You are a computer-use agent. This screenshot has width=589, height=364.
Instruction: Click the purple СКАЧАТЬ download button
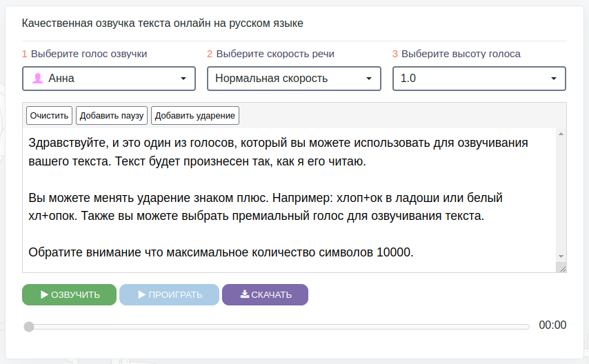[x=266, y=295]
